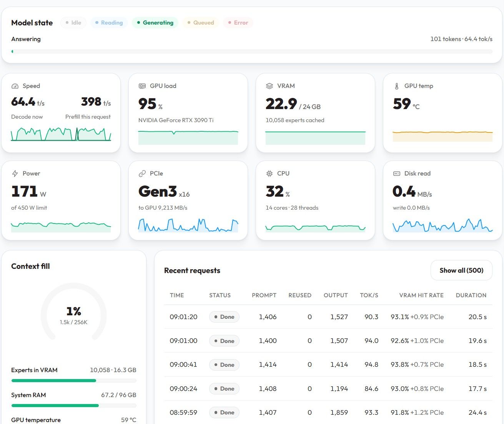Viewport: 504px width, 424px height.
Task: Click the Disk read sparkline chart
Action: 442,225
